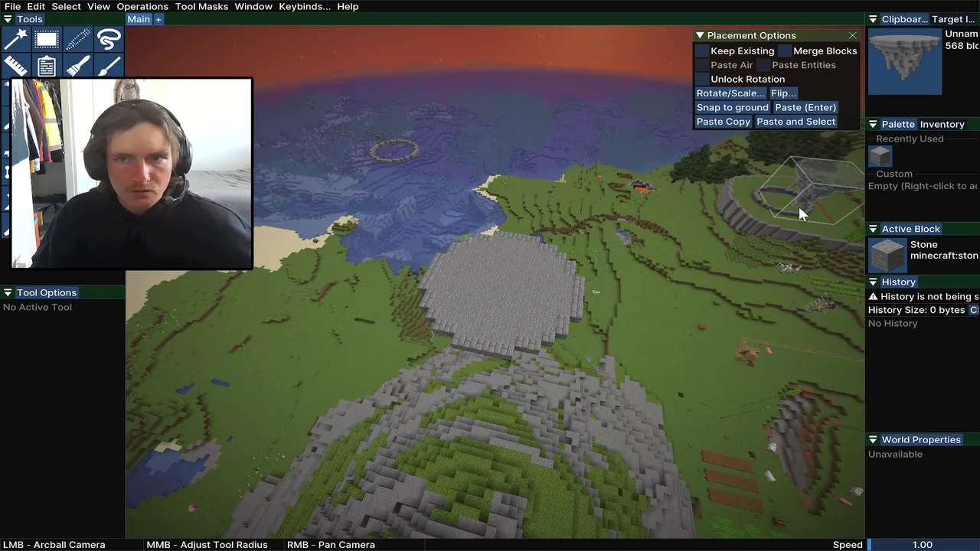This screenshot has height=551, width=980.
Task: Adjust the camera Speed slider
Action: coord(923,545)
